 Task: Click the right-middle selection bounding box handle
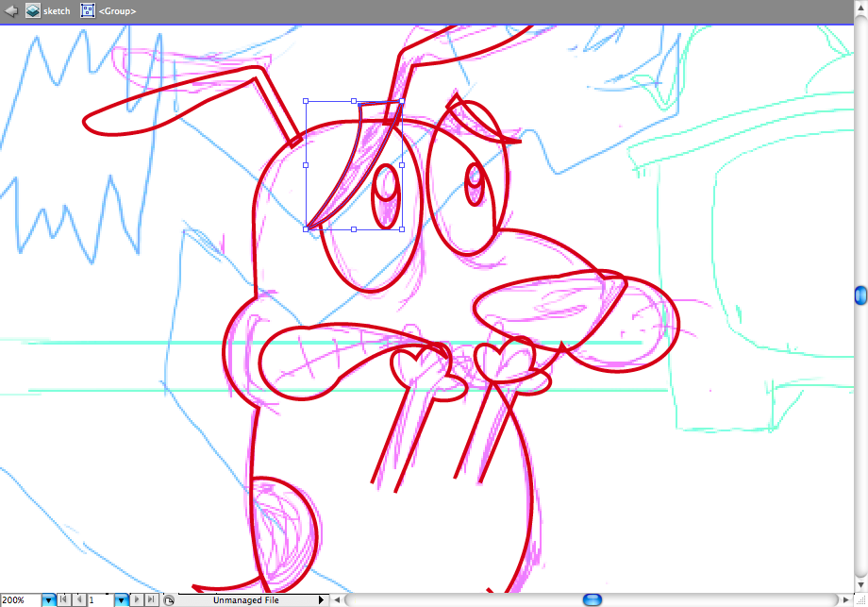[x=402, y=165]
